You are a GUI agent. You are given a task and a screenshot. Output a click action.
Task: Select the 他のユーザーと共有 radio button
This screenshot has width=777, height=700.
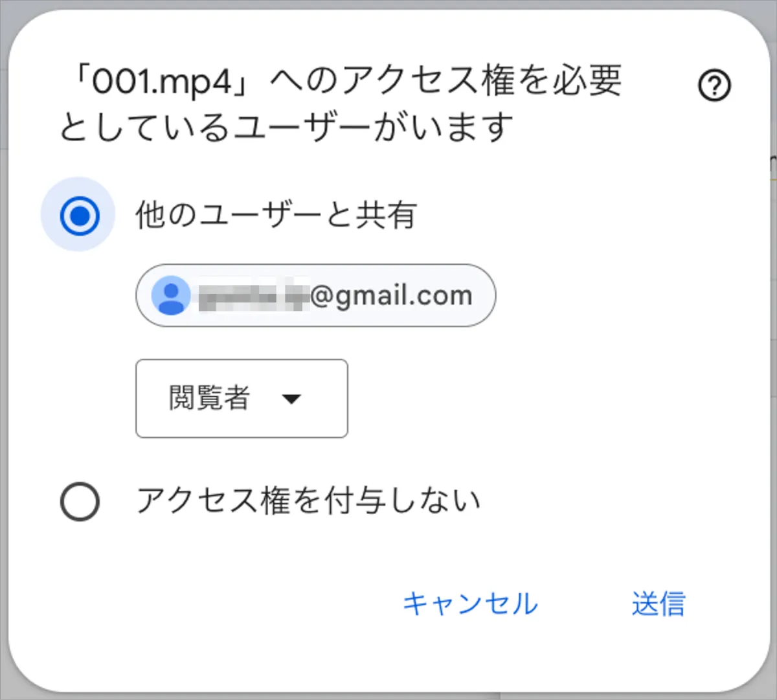coord(79,215)
